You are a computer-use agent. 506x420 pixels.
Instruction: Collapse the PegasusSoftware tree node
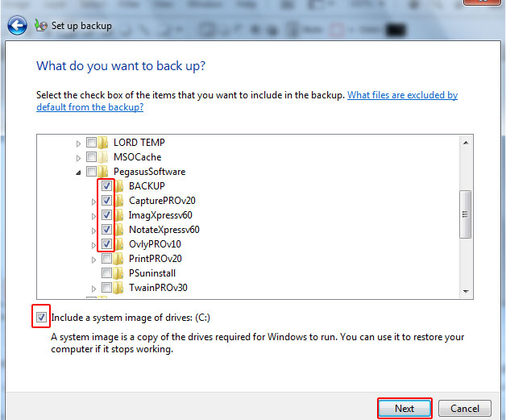(x=79, y=172)
